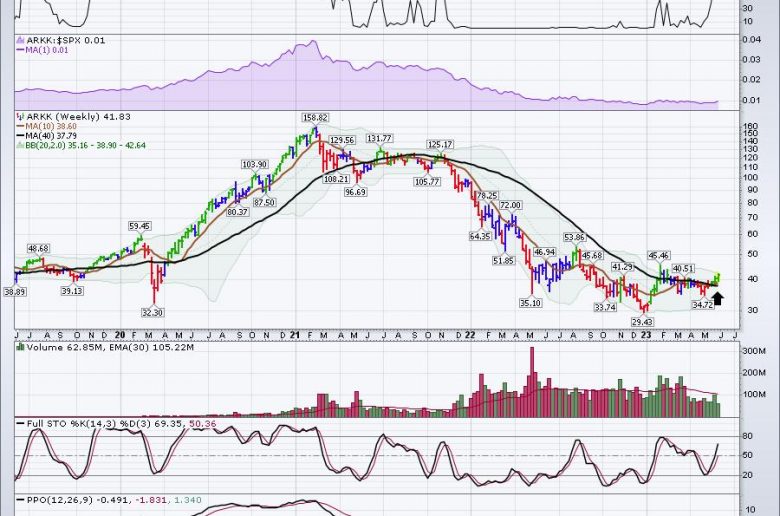Viewport: 780px width, 516px height.
Task: Click the bold 20 year marker on the time axis
Action: [x=119, y=335]
